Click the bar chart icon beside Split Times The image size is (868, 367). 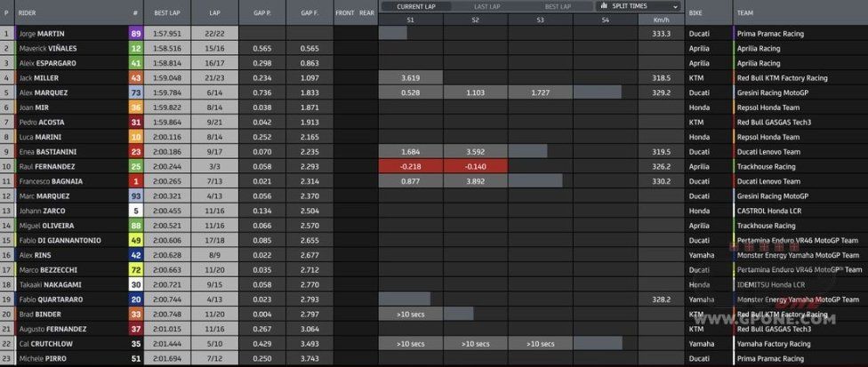click(605, 6)
